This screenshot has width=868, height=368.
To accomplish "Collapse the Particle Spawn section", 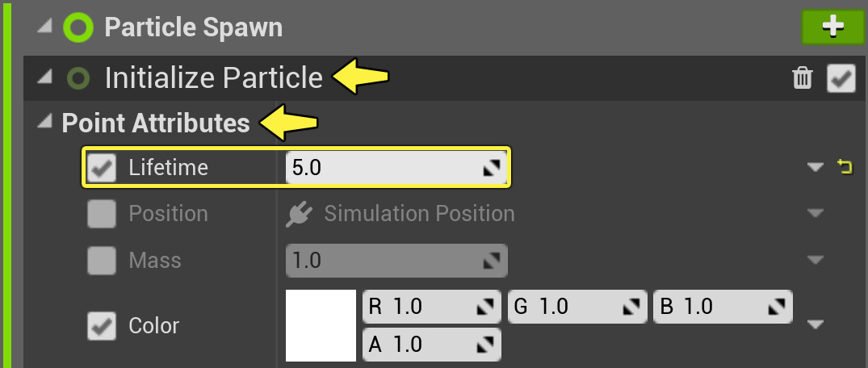I will click(x=45, y=26).
